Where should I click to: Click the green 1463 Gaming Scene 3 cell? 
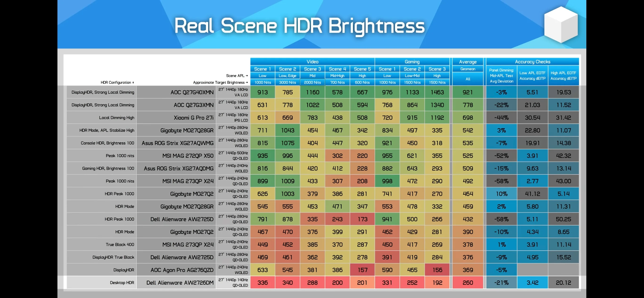tap(437, 92)
